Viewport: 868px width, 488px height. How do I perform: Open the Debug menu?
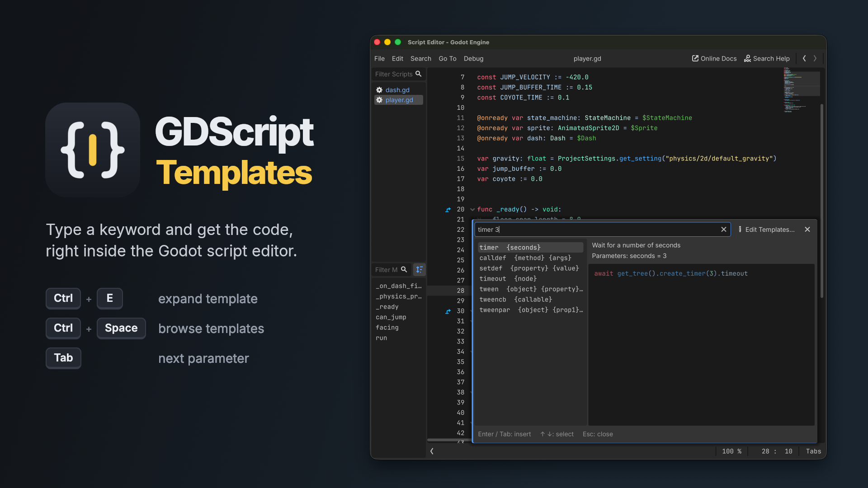coord(473,59)
